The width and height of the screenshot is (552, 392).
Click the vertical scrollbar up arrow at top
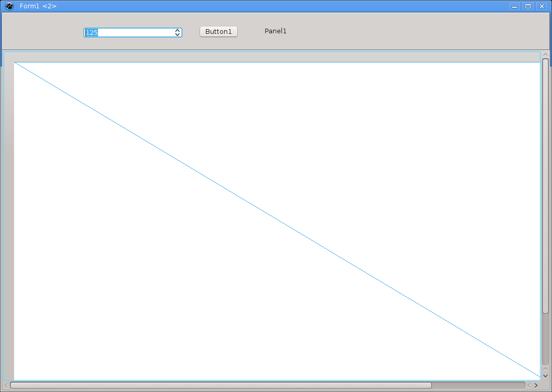pos(546,54)
